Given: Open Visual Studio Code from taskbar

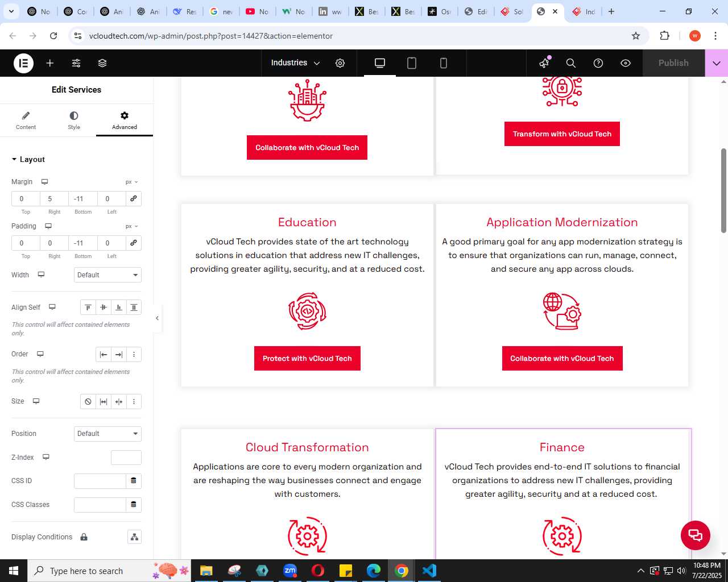Looking at the screenshot, I should click(x=429, y=571).
